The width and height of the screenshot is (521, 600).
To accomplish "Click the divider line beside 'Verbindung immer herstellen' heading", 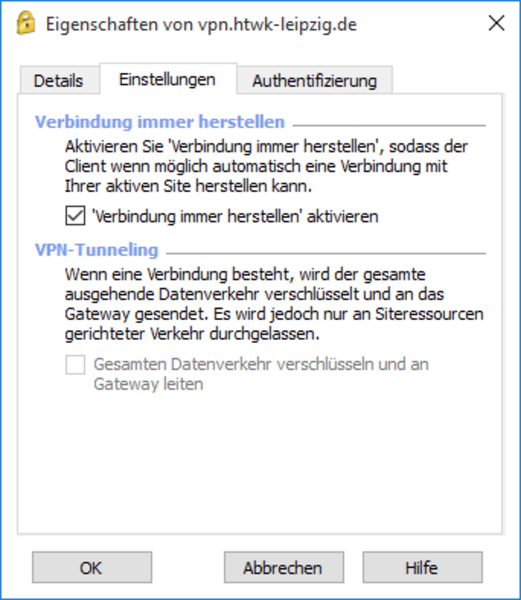I will [x=389, y=126].
